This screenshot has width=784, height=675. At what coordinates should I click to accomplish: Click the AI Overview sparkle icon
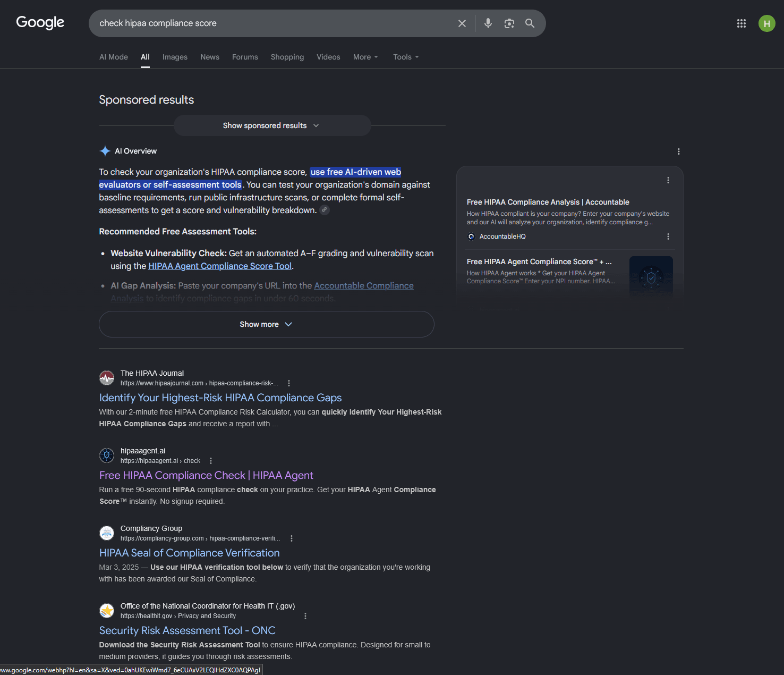pos(105,151)
